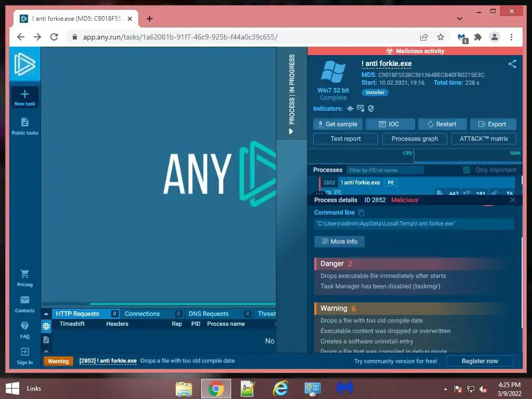Viewport: 532px width, 399px height.
Task: Click the ANY.RUN logo in sidebar
Action: click(25, 64)
